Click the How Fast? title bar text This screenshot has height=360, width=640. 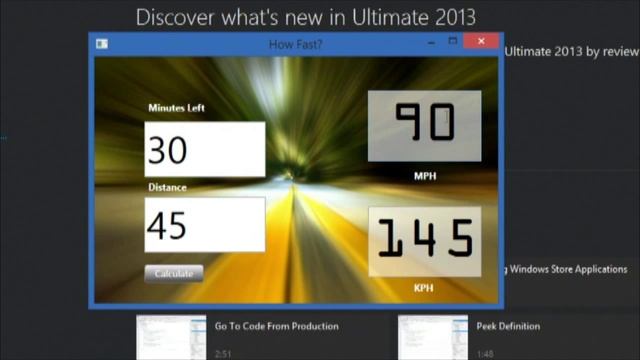tap(296, 44)
